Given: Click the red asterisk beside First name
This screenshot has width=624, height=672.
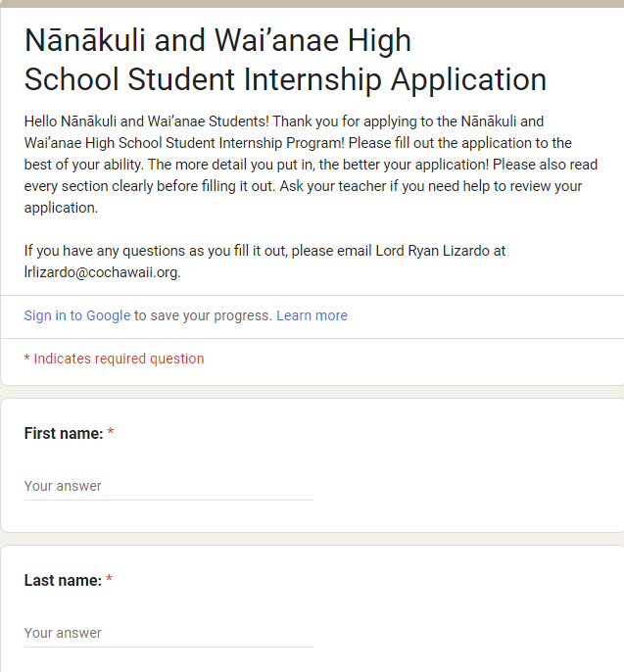Looking at the screenshot, I should (x=111, y=432).
